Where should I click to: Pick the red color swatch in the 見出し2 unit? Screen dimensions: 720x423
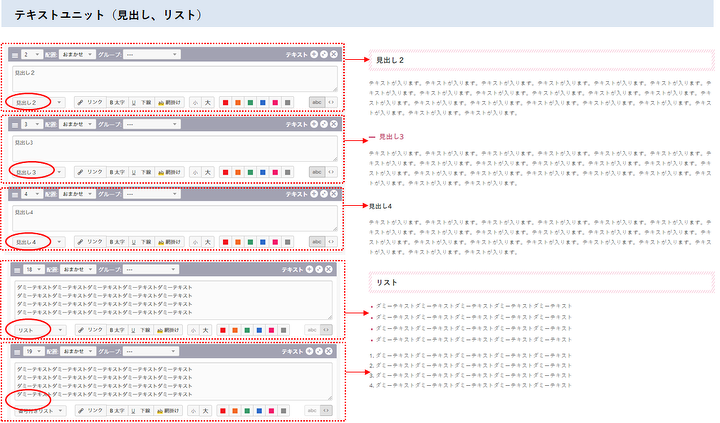226,102
